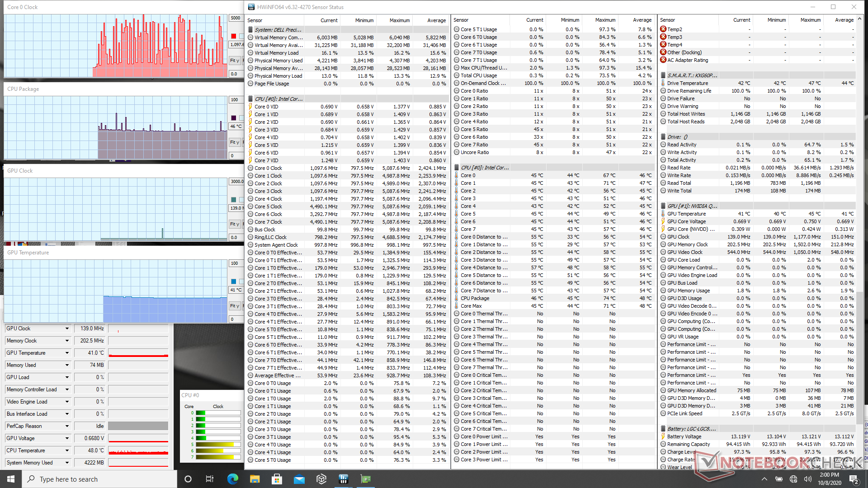The width and height of the screenshot is (868, 488).
Task: Click the lightning icon beside GPU Core Voltage
Action: coord(663,221)
